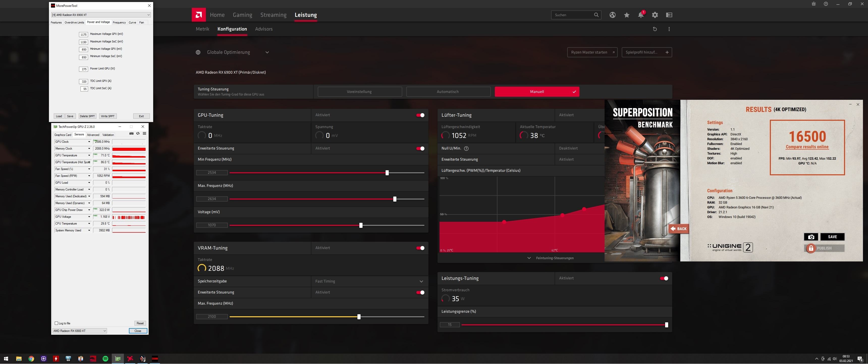Image resolution: width=868 pixels, height=364 pixels.
Task: Click the reset tuning arrow icon
Action: pos(655,29)
